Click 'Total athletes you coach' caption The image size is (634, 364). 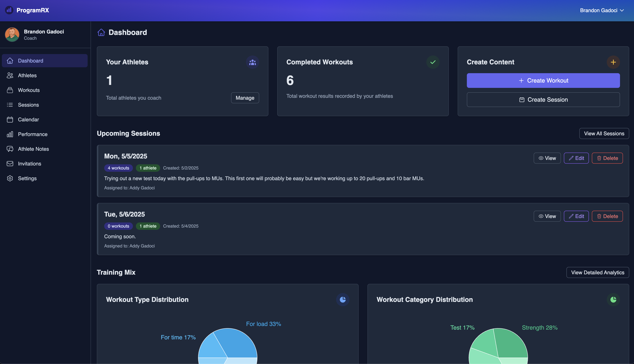tap(133, 98)
